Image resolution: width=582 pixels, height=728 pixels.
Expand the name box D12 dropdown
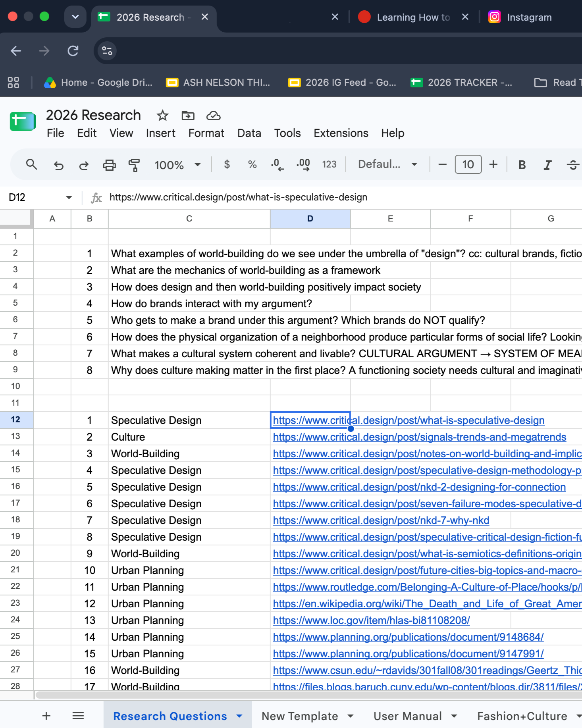[x=69, y=197]
